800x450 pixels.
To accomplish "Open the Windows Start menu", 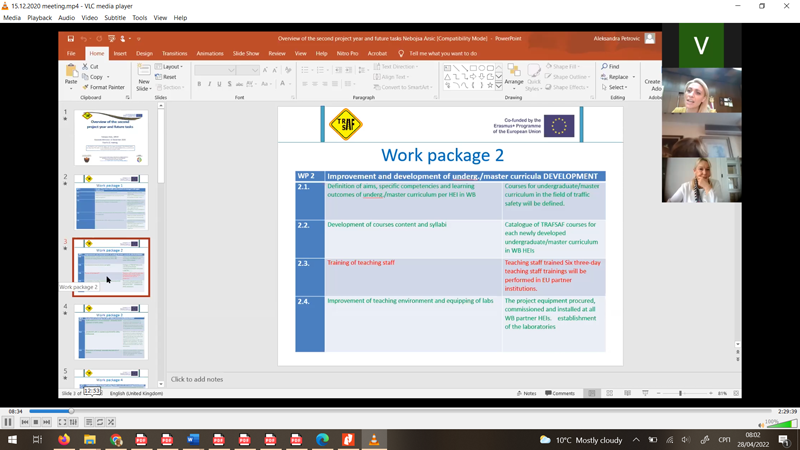I will pyautogui.click(x=12, y=439).
